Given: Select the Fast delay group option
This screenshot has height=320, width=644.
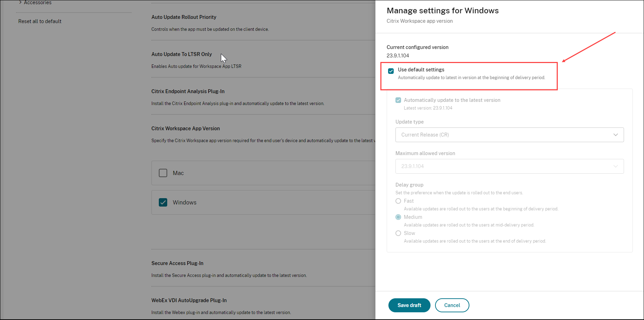Looking at the screenshot, I should [398, 201].
